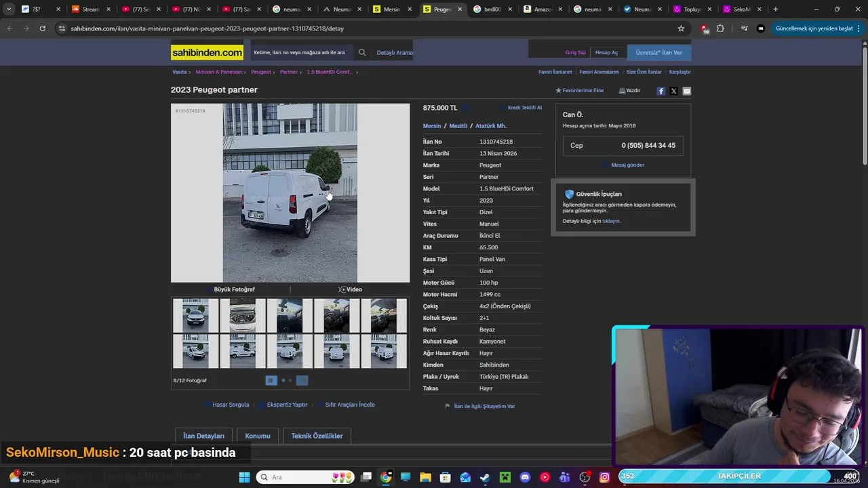Open Instagram from the taskbar
The height and width of the screenshot is (488, 868).
(604, 477)
